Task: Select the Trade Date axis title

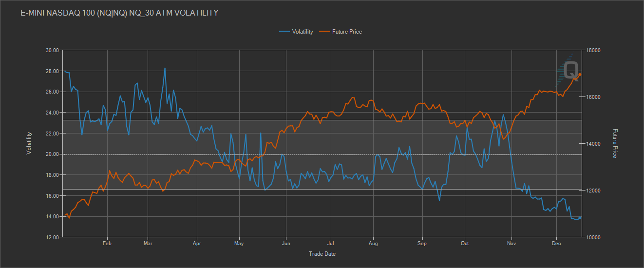Action: coord(322,254)
